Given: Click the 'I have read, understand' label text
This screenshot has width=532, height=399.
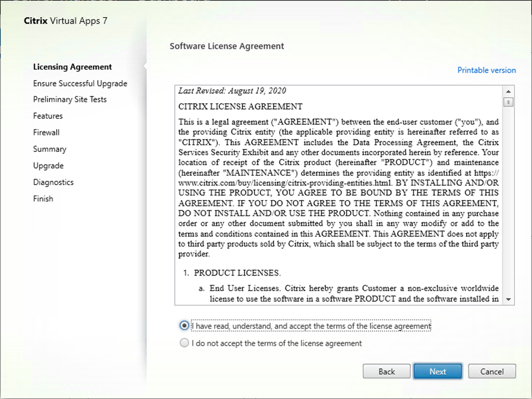Looking at the screenshot, I should pyautogui.click(x=312, y=326).
